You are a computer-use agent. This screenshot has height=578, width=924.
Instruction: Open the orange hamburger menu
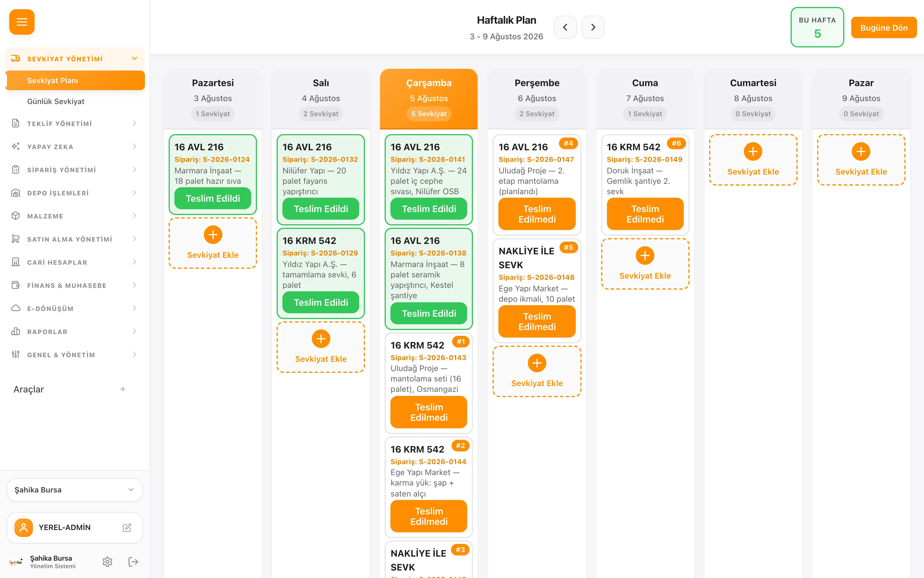pyautogui.click(x=22, y=22)
